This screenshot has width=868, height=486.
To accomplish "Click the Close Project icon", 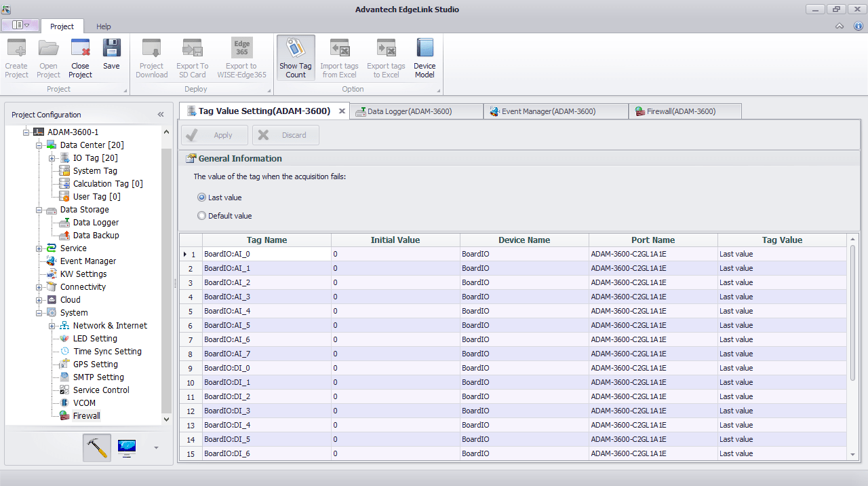I will coord(80,49).
